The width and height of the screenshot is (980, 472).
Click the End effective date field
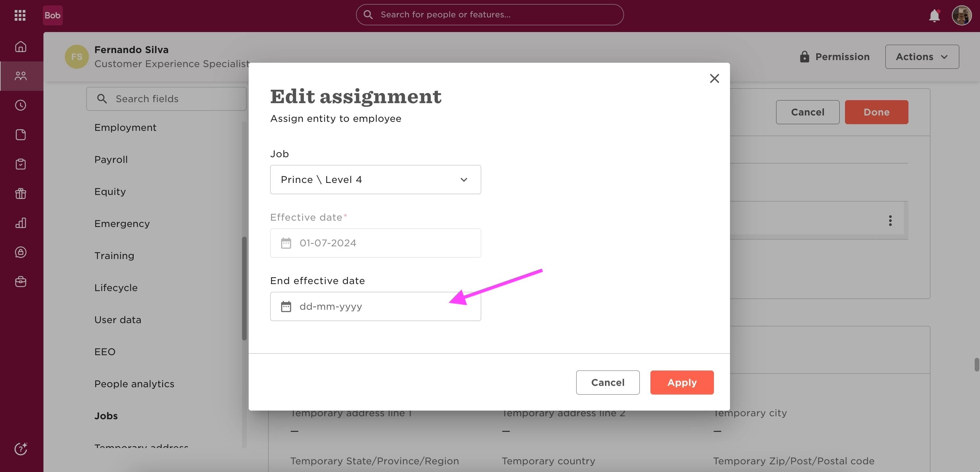tap(375, 306)
